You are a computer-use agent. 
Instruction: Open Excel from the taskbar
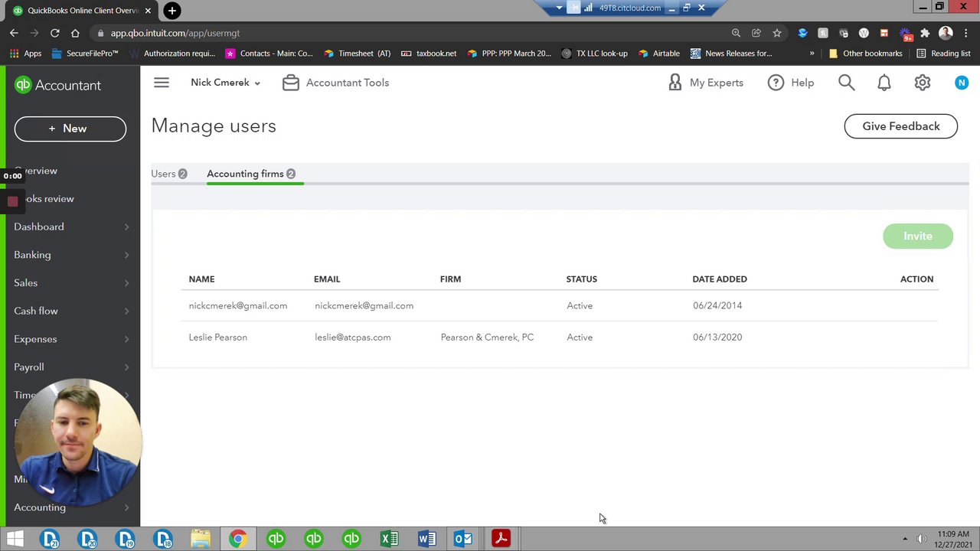tap(389, 539)
